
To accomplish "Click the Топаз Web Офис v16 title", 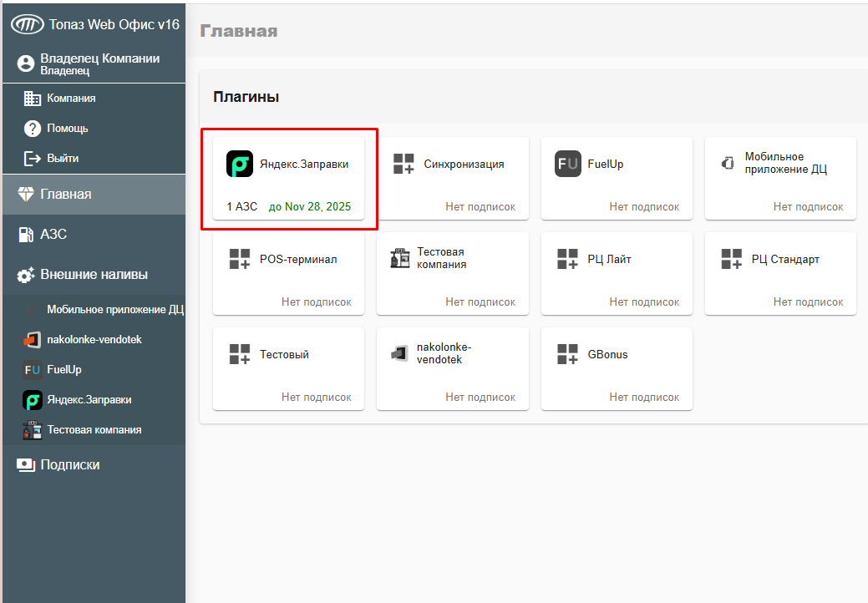I will point(114,24).
